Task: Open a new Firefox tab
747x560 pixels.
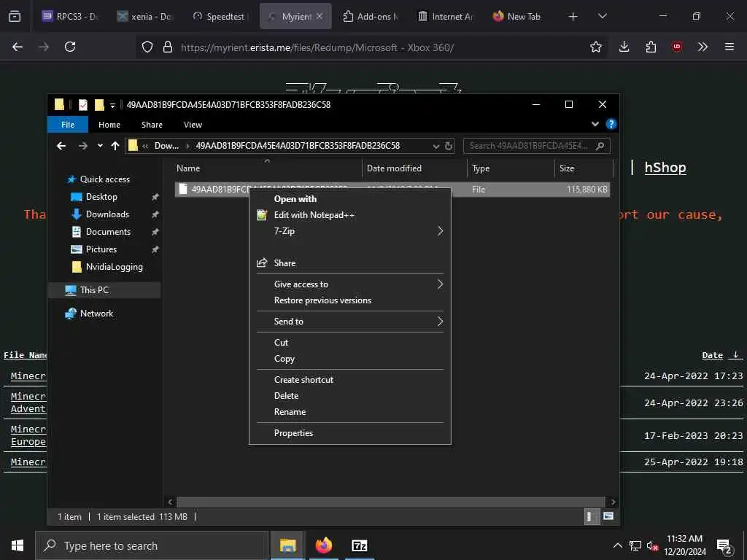Action: click(573, 17)
